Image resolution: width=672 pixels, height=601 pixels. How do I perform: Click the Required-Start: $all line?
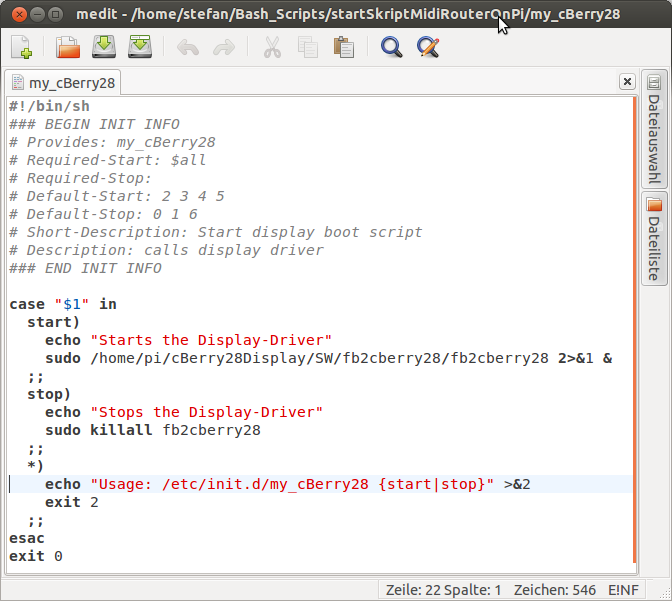click(108, 160)
